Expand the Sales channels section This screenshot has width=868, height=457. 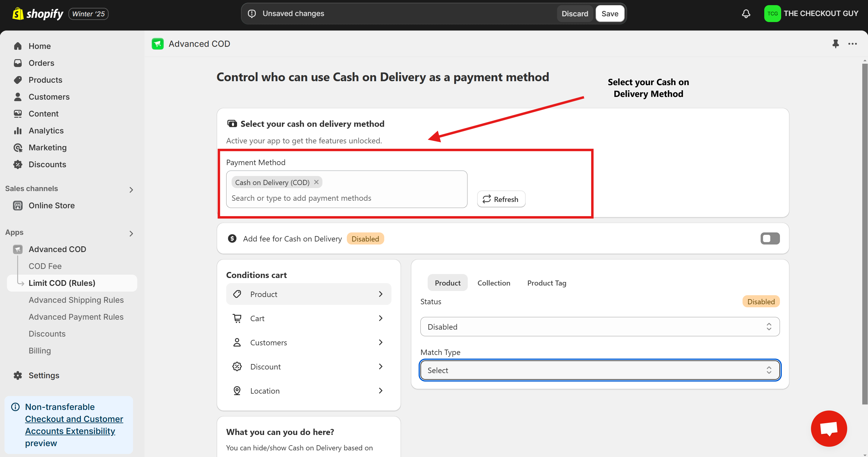click(131, 190)
